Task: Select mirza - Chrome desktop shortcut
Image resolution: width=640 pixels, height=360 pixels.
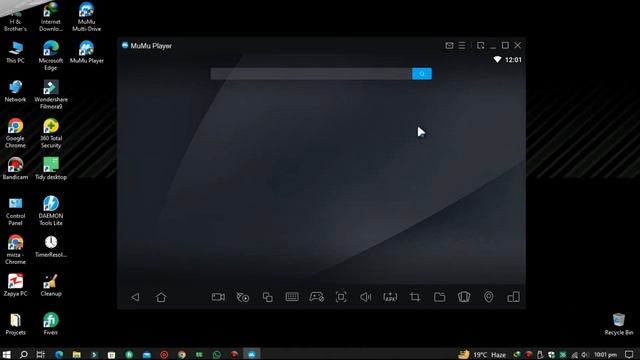Action: pos(15,249)
